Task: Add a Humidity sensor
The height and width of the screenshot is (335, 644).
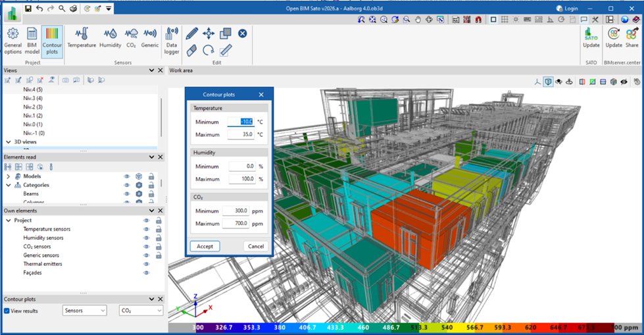Action: (110, 38)
